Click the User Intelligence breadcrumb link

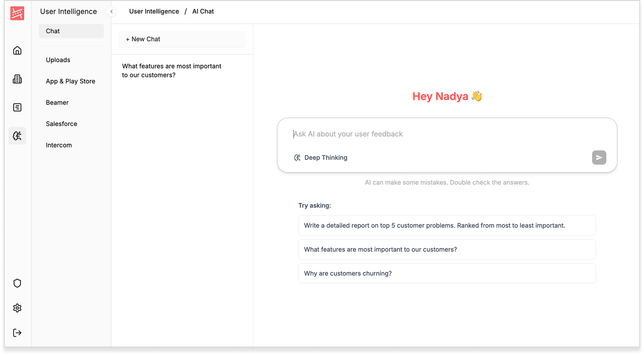[154, 11]
